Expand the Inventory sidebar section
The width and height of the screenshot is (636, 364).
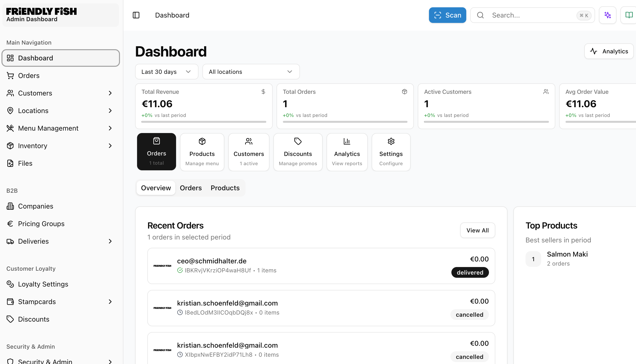[60, 146]
